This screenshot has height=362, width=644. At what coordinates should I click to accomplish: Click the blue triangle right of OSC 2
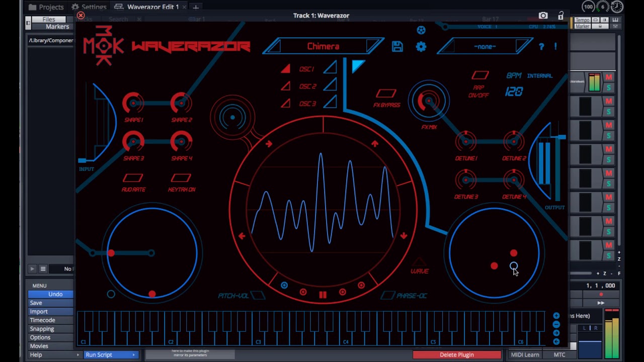330,85
